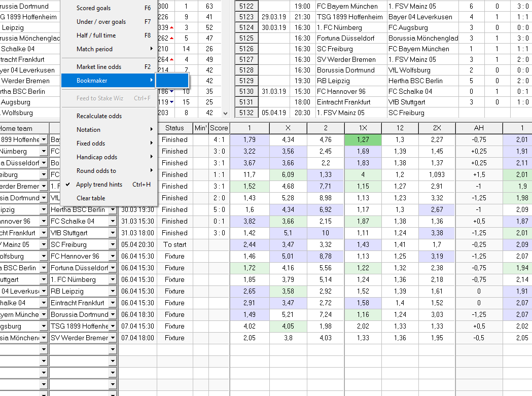Select Scored goals menu entry
Viewport: 532px width, 396px height.
[x=109, y=8]
